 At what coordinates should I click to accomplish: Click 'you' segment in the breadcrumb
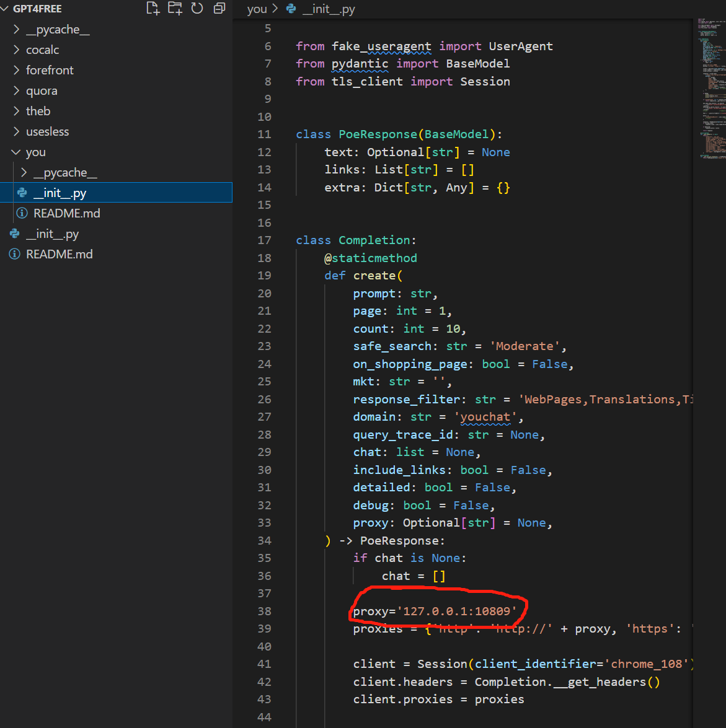(x=257, y=9)
